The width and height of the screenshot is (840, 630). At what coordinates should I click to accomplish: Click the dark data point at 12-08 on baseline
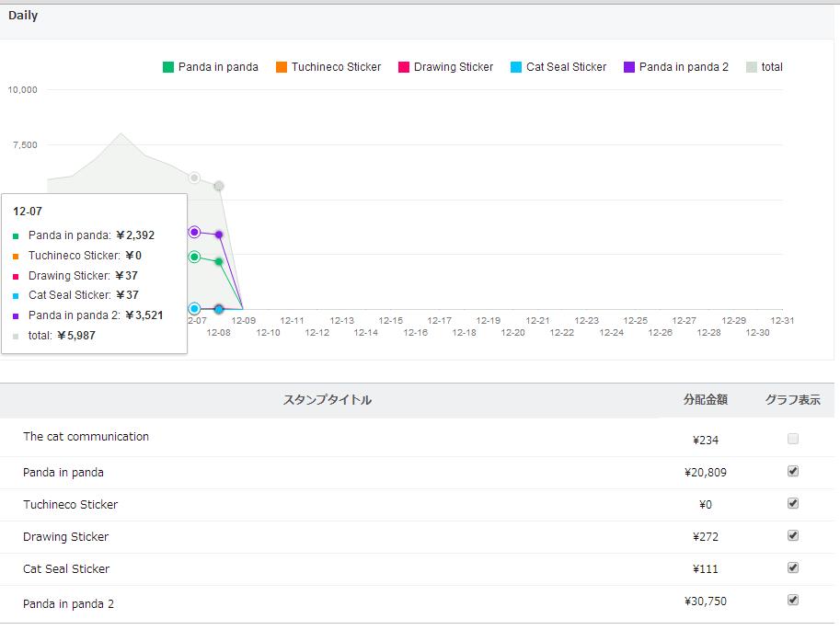tap(219, 309)
